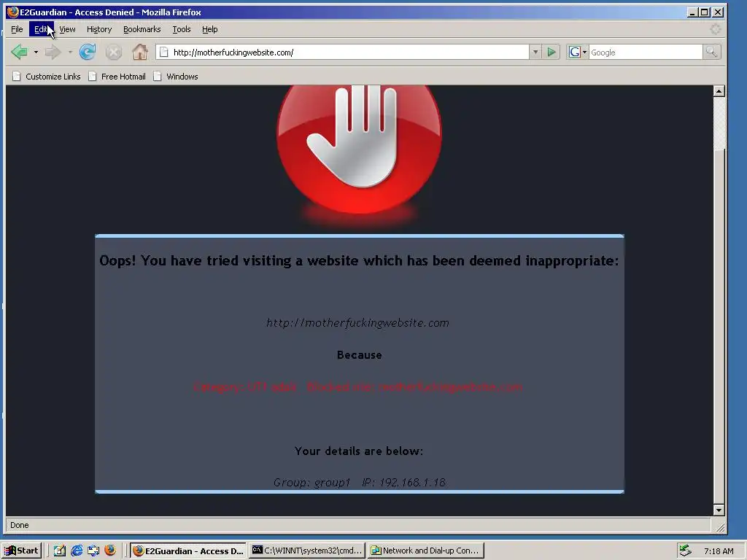Click the Firefox throbber activity icon
Image resolution: width=747 pixels, height=560 pixels.
click(x=715, y=29)
